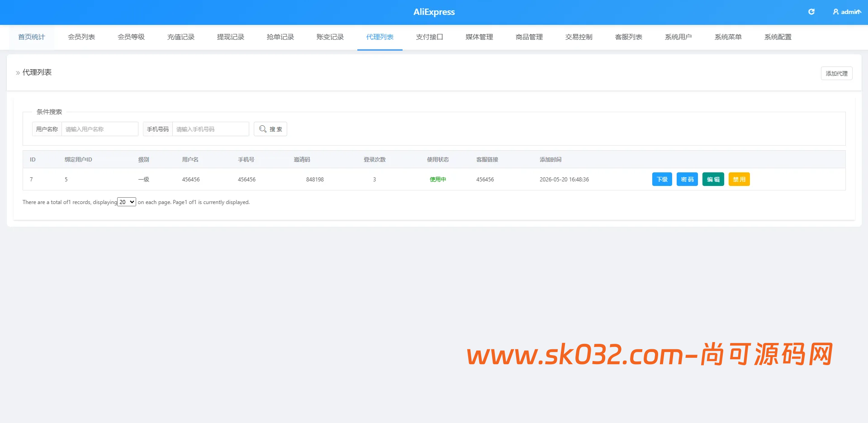Open the 支付接口 tab
Viewport: 868px width, 423px height.
(x=430, y=37)
